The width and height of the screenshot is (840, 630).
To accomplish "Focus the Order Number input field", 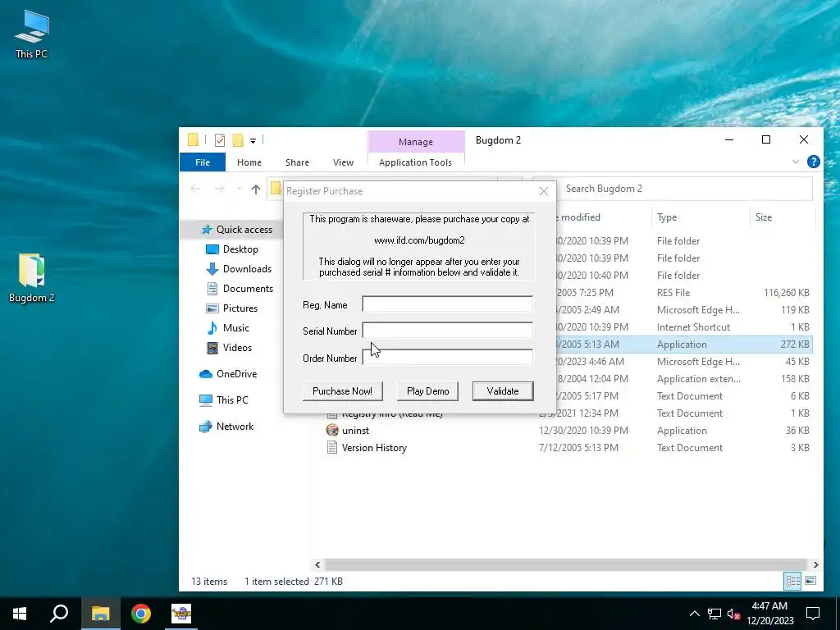I will [x=447, y=358].
